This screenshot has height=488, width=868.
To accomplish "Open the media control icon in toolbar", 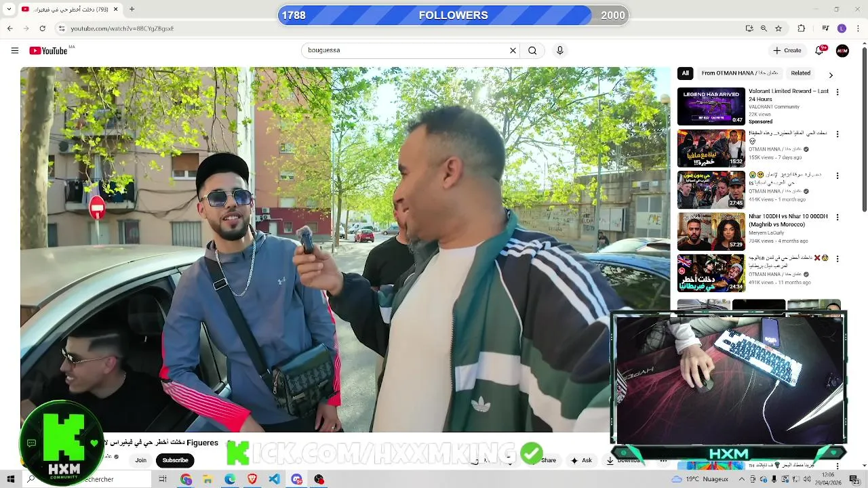I will pos(825,28).
